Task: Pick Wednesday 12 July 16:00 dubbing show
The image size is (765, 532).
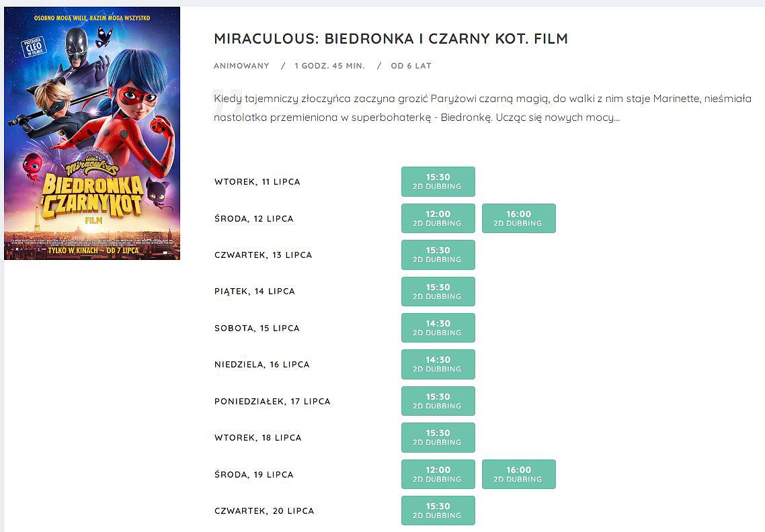Action: 518,218
